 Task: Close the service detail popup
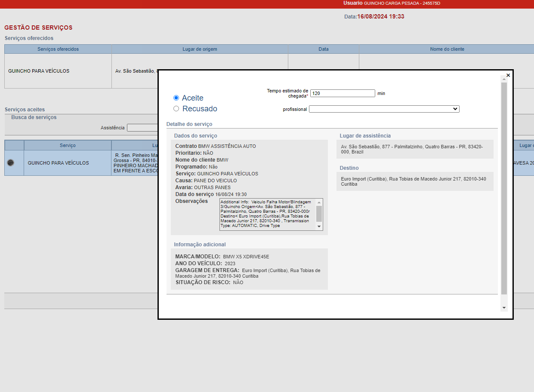click(x=508, y=75)
